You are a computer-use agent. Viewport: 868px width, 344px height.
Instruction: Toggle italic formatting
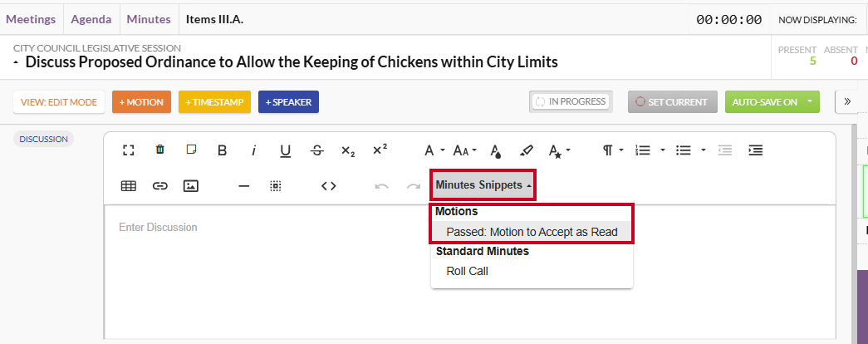(253, 150)
